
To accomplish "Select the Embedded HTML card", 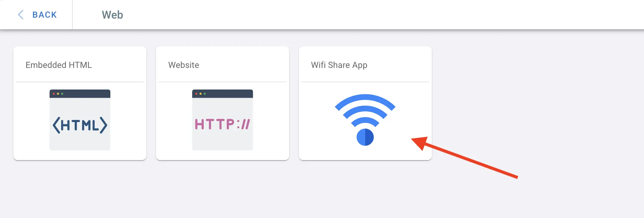I will pyautogui.click(x=80, y=104).
